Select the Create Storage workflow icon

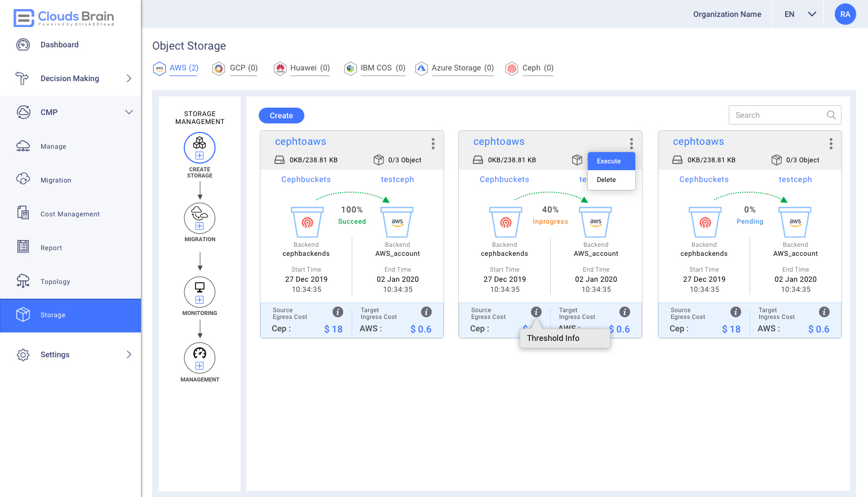pos(200,148)
